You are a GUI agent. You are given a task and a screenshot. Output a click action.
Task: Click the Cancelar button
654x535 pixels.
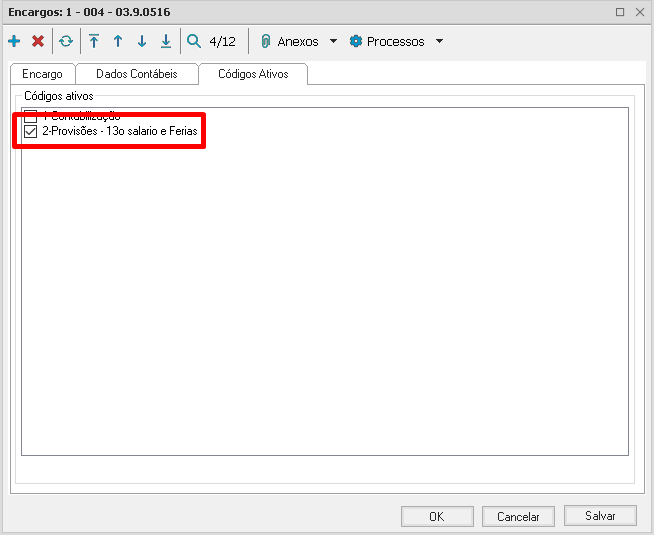pos(518,517)
